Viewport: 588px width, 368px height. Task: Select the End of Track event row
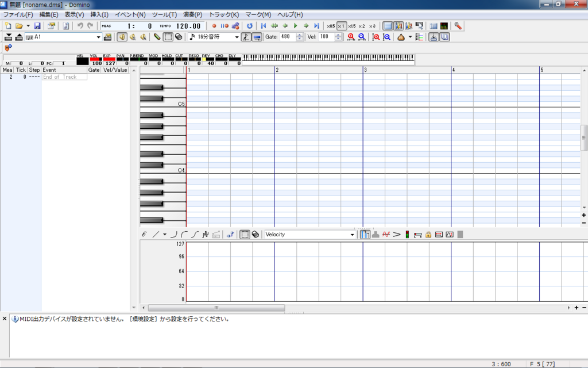[64, 77]
